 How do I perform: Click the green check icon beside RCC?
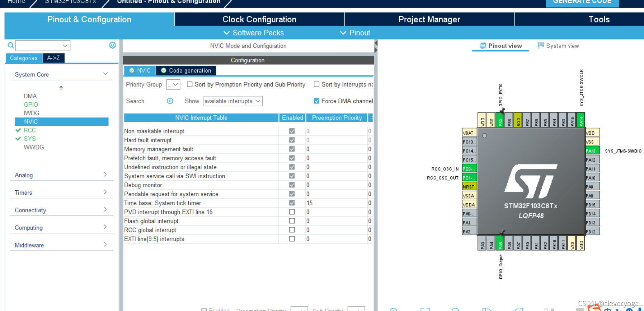18,130
